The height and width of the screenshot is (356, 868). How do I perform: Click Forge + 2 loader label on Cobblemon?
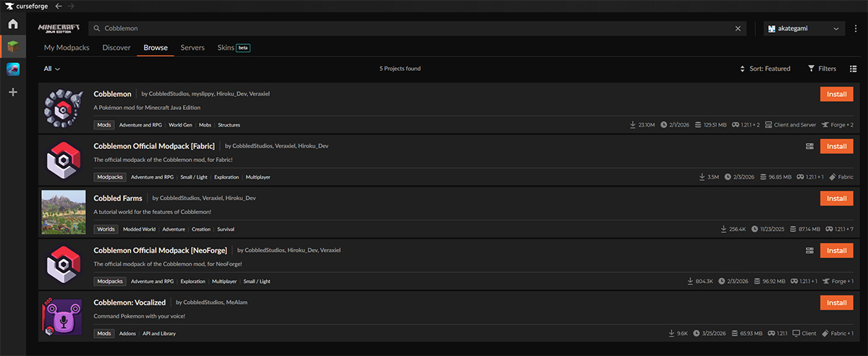click(x=837, y=125)
